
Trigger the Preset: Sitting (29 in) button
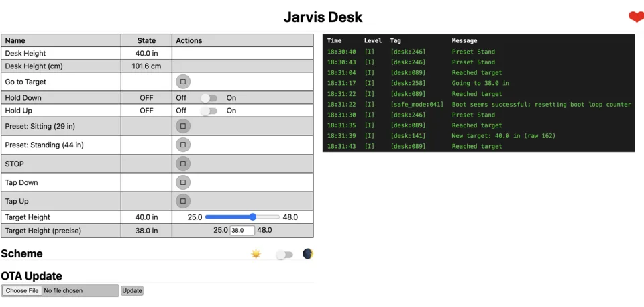click(x=183, y=126)
